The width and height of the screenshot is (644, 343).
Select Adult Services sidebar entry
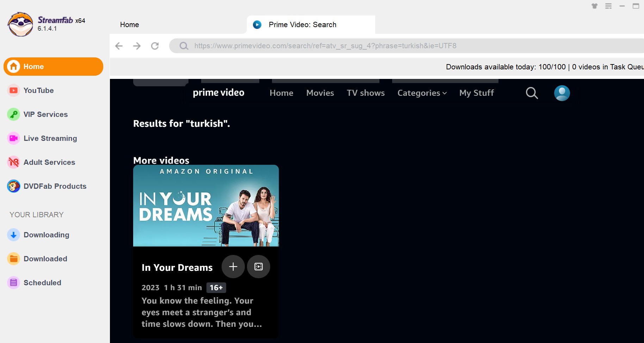(x=49, y=162)
